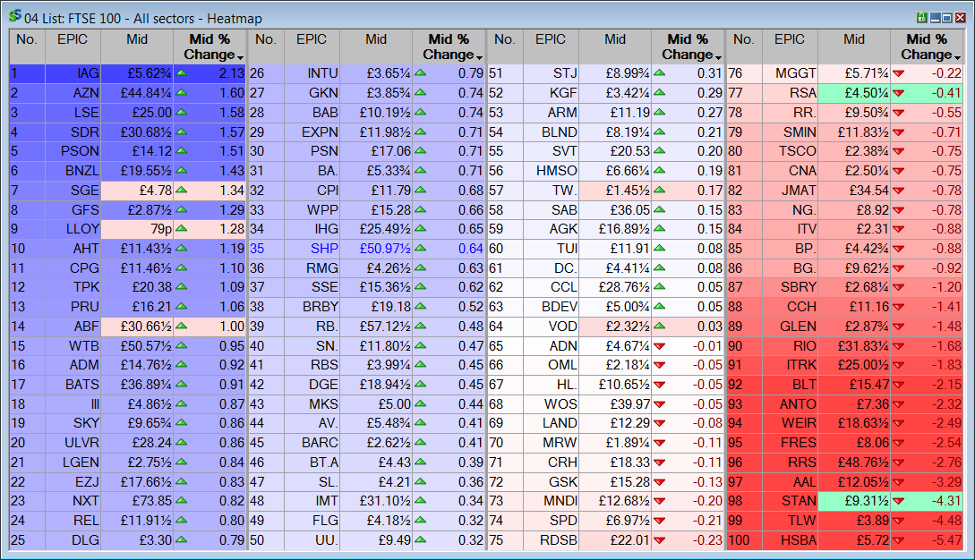Click the green up arrow in the DLG row

(181, 540)
